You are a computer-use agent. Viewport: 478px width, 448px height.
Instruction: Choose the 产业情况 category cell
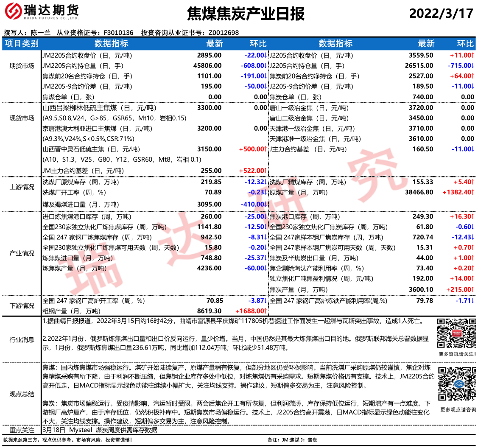click(x=22, y=253)
